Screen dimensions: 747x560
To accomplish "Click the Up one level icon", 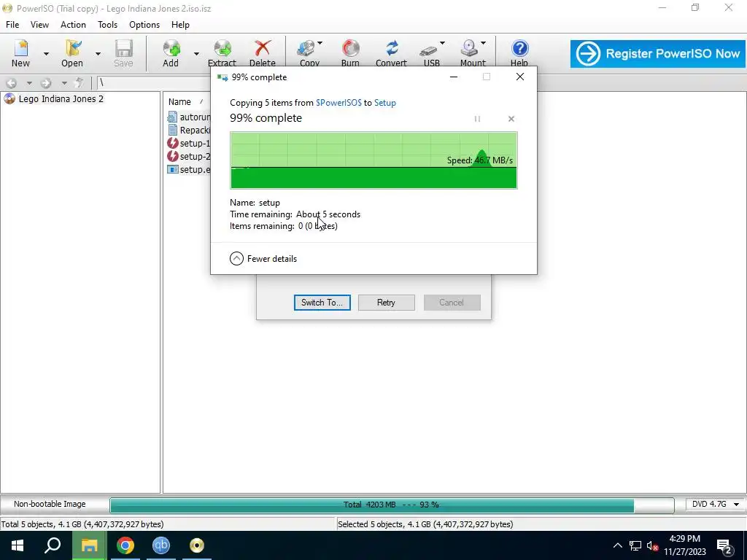I will 79,83.
